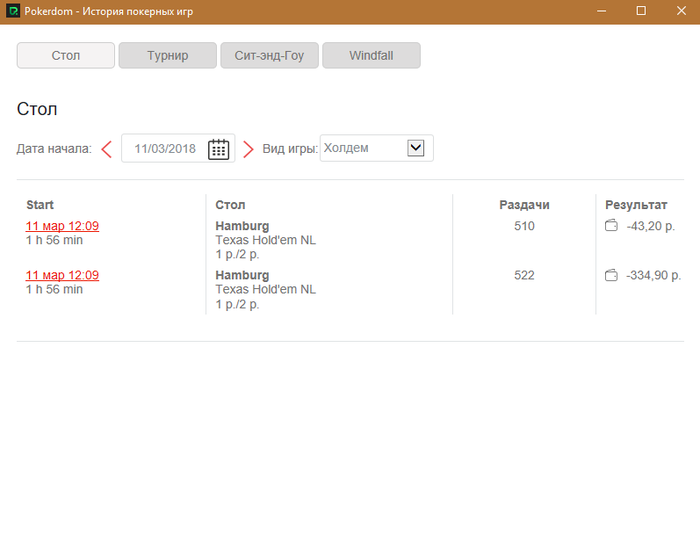Close the Pokerdom history window

coord(681,11)
